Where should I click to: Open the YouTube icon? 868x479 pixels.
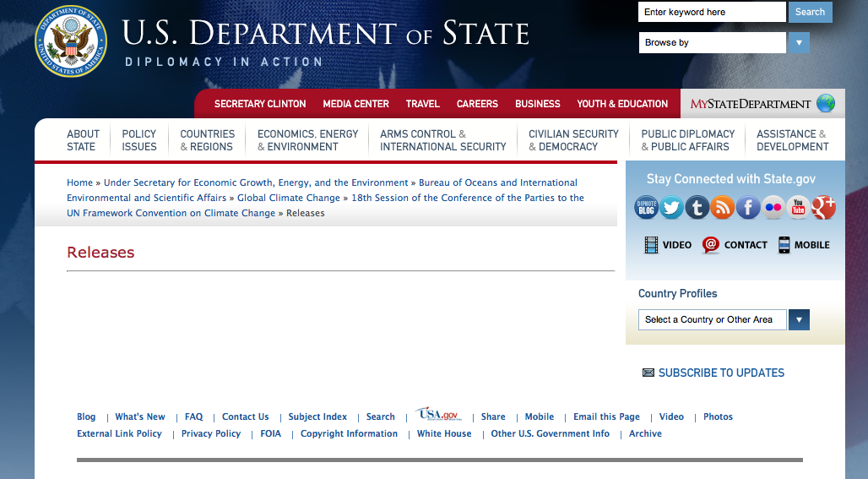799,207
